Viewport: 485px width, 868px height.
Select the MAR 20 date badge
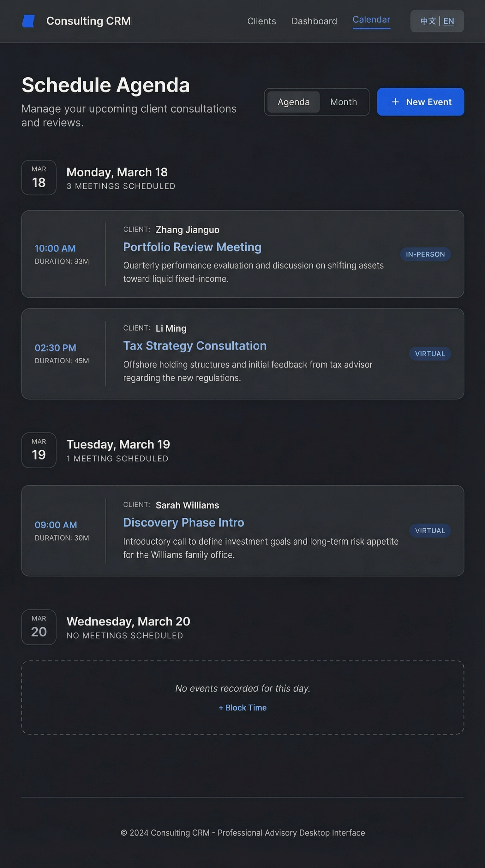click(39, 627)
